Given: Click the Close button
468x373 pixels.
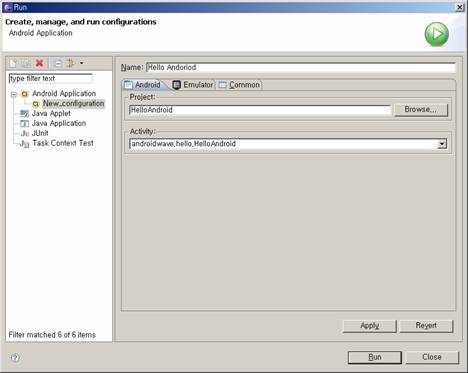Looking at the screenshot, I should pyautogui.click(x=432, y=357).
